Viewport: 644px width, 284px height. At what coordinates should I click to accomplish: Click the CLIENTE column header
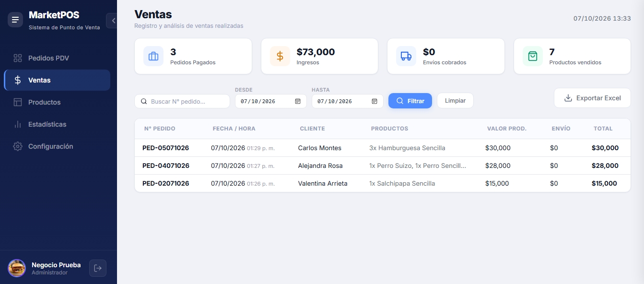[x=312, y=129]
